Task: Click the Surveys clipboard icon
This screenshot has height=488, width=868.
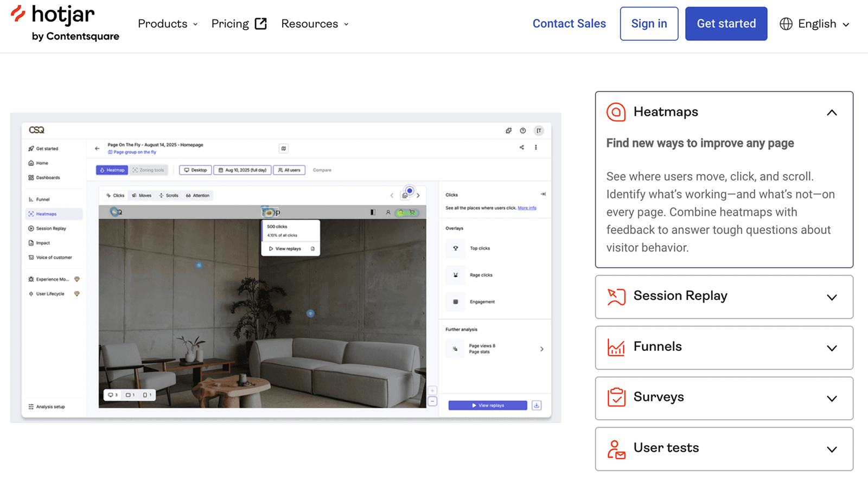Action: pos(616,397)
